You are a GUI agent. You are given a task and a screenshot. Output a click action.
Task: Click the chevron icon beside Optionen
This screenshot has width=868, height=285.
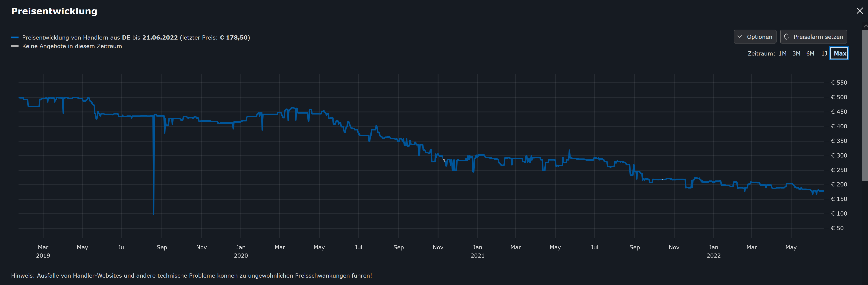tap(740, 37)
